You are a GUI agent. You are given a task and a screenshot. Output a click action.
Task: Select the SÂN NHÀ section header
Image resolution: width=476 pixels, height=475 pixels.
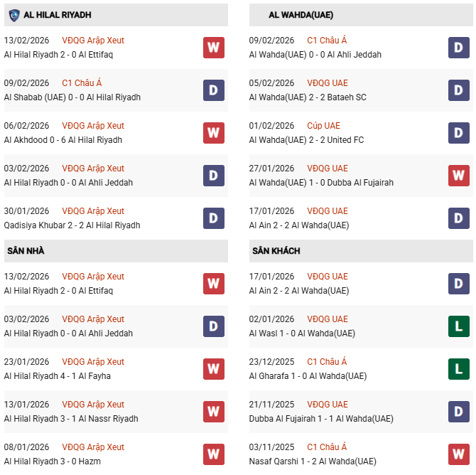tap(26, 251)
